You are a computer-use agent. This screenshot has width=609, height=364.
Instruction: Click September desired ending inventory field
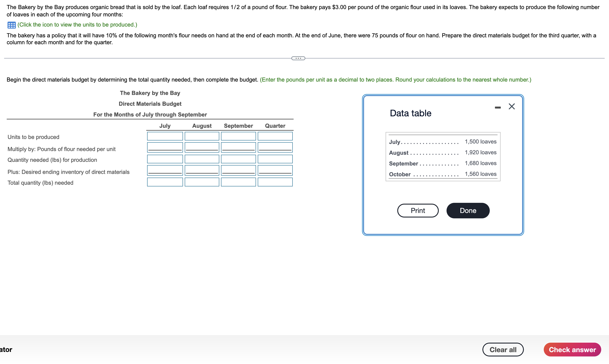tap(238, 170)
